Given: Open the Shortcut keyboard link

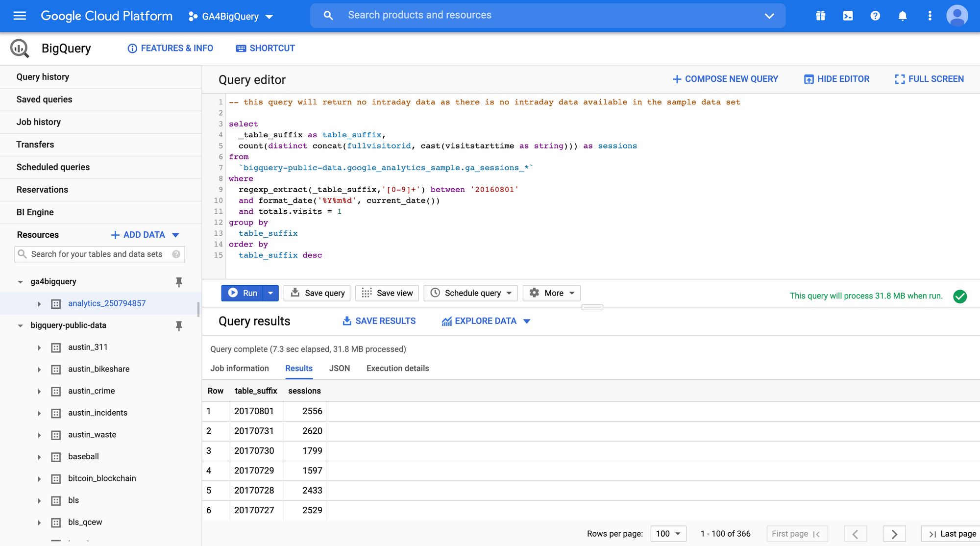Looking at the screenshot, I should (266, 48).
